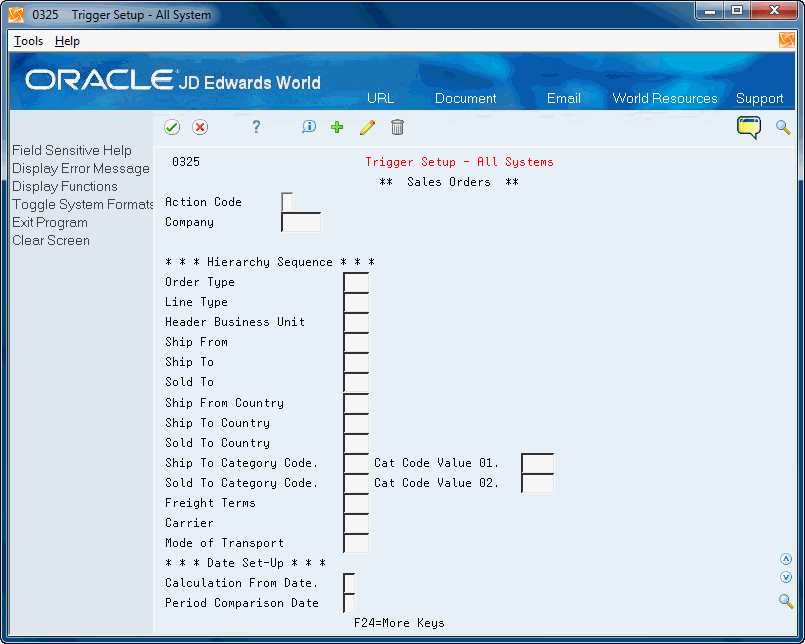Focus the Ship To Category Code field
This screenshot has height=644, width=805.
point(356,463)
